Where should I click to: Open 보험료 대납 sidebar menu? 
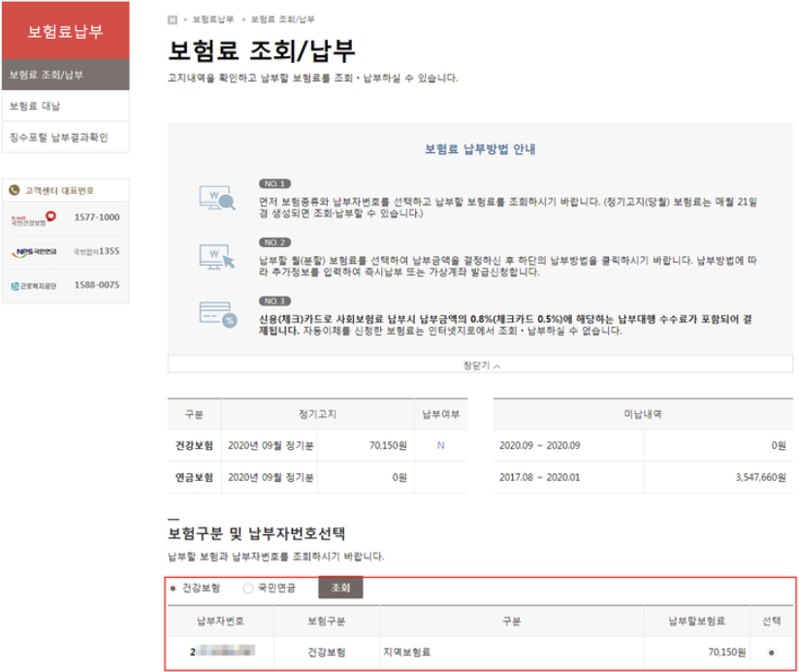tap(66, 106)
